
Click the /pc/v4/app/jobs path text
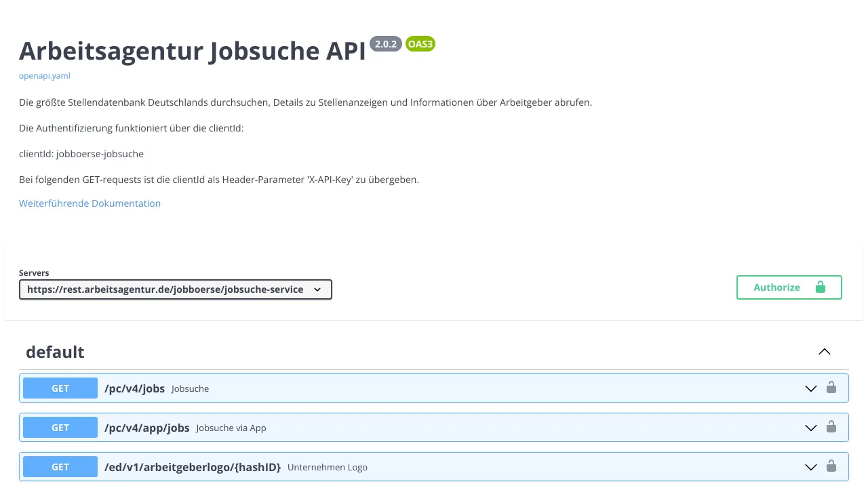(x=147, y=428)
